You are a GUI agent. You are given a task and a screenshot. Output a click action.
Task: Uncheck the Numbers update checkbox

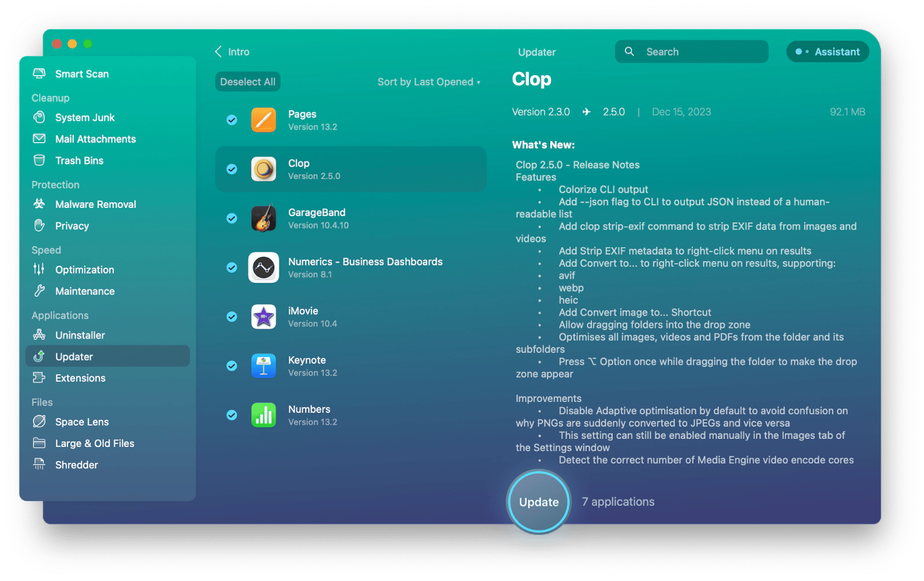click(x=232, y=415)
